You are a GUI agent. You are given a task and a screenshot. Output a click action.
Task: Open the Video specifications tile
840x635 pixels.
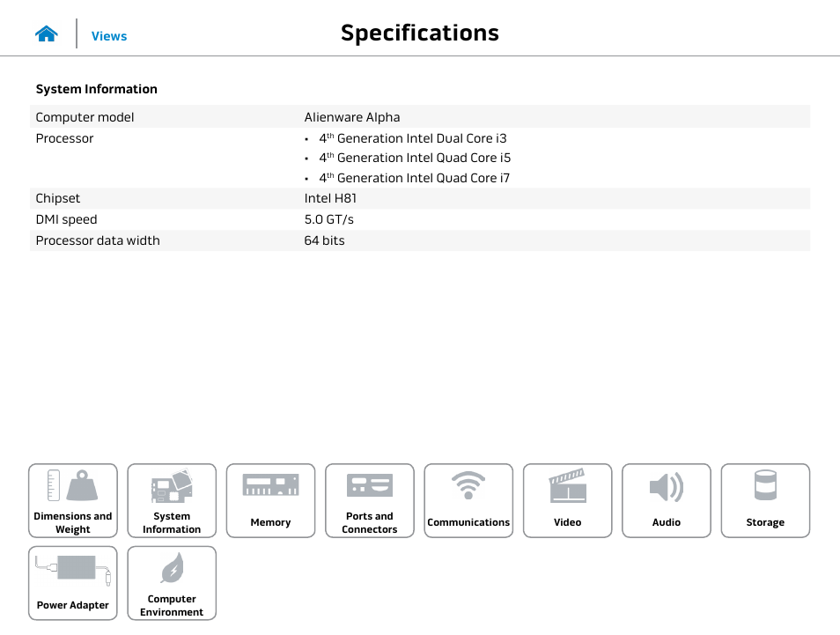tap(567, 500)
